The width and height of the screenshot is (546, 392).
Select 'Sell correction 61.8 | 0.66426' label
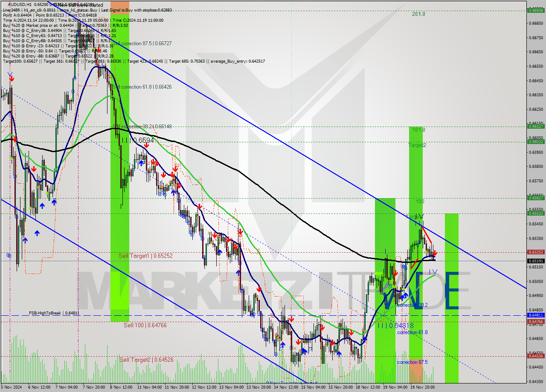142,87
